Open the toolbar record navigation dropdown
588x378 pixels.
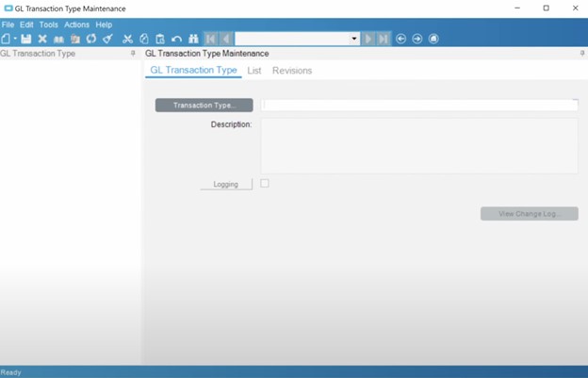point(353,39)
